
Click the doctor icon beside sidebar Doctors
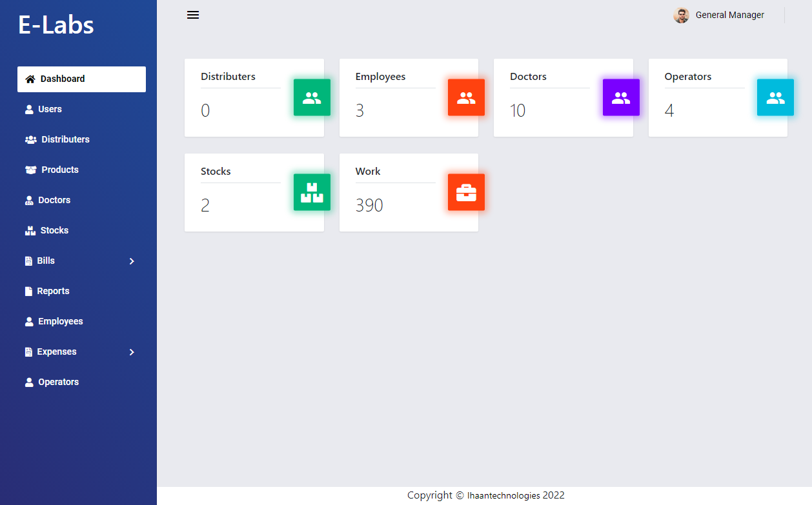pyautogui.click(x=29, y=201)
